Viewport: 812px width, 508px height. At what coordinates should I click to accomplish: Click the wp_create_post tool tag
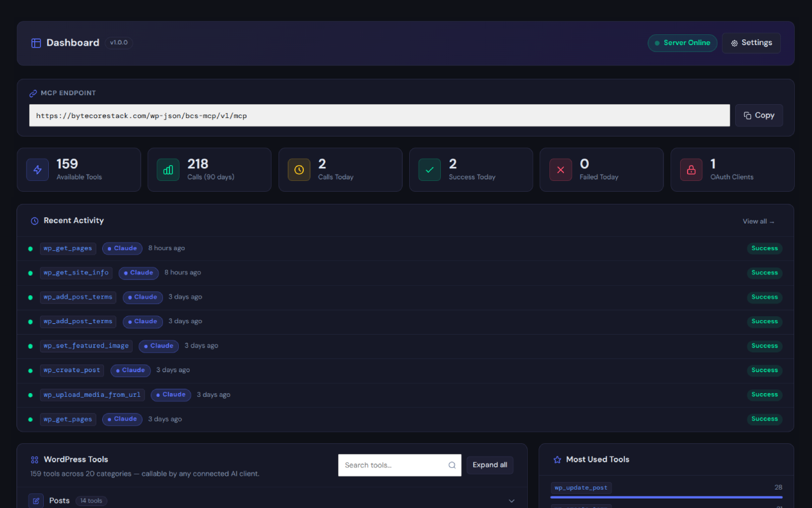point(72,370)
